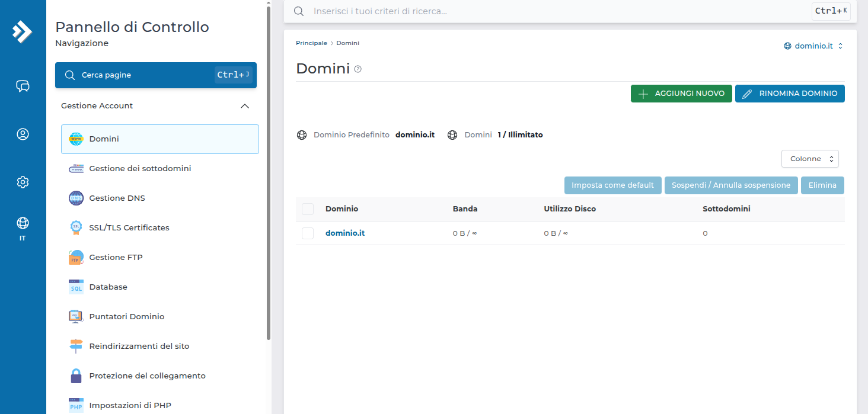Open the user account icon
This screenshot has width=868, height=414.
click(23, 134)
